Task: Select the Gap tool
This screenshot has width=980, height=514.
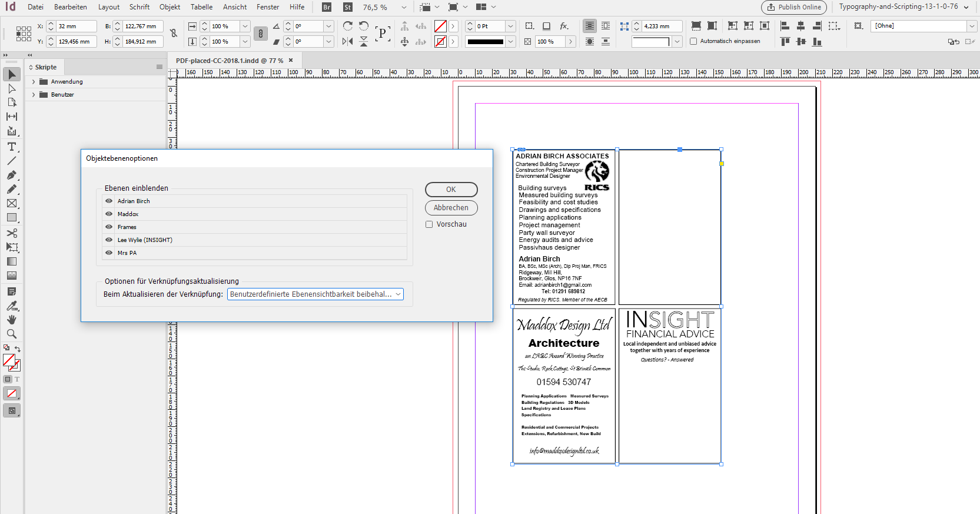Action: click(x=12, y=117)
